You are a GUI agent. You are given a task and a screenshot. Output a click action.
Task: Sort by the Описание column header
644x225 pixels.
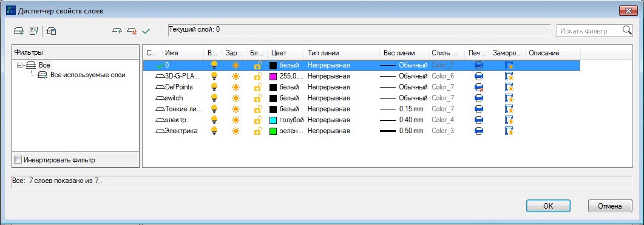[x=552, y=53]
